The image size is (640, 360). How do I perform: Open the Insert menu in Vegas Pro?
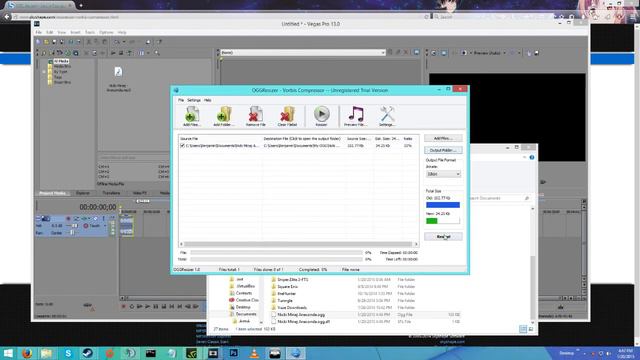[76, 32]
